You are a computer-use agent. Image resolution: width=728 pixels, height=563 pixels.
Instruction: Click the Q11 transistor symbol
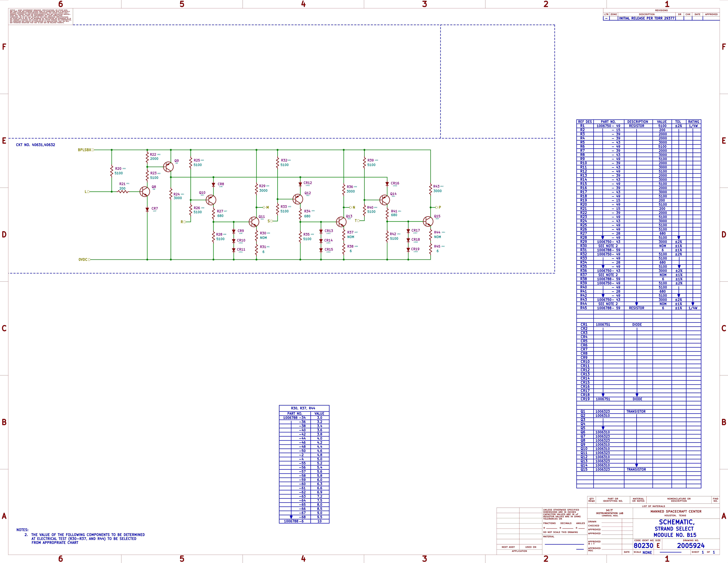pos(254,222)
